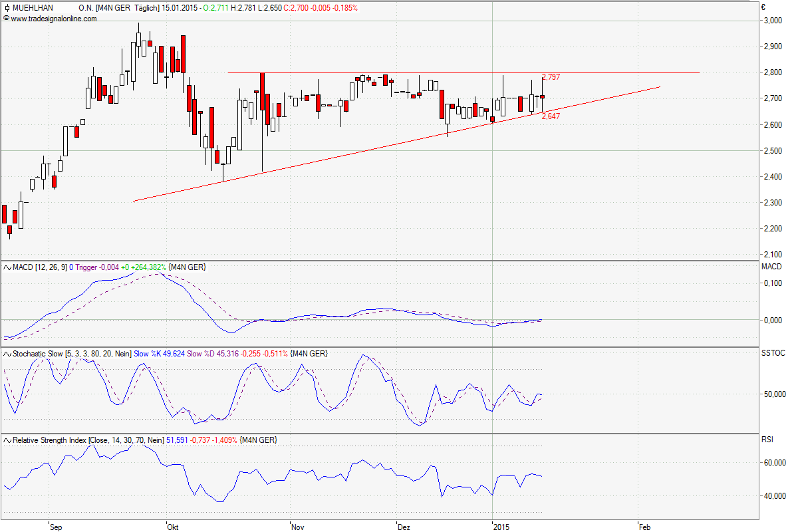Click the line icon before Stochastic Slow legend

point(7,354)
